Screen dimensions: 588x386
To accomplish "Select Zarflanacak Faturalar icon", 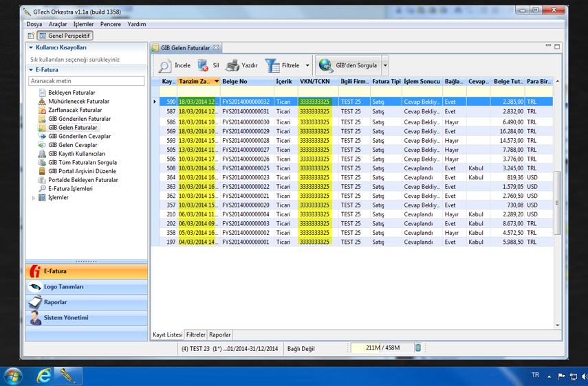I will coord(42,110).
